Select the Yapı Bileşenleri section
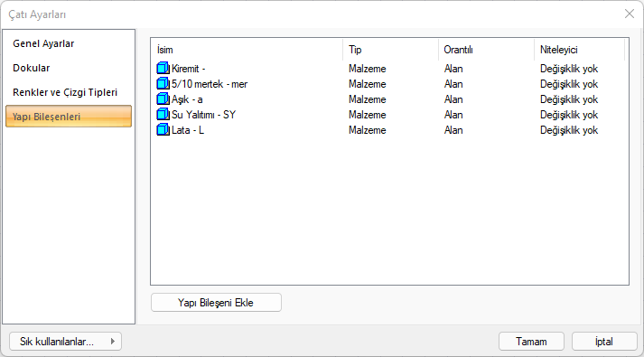644x357 pixels. pos(69,117)
